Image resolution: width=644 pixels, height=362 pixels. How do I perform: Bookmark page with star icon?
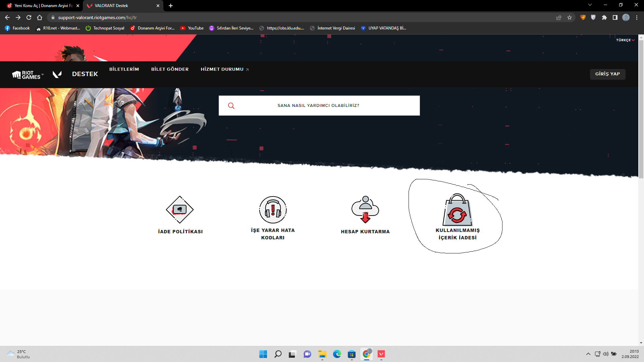(570, 17)
